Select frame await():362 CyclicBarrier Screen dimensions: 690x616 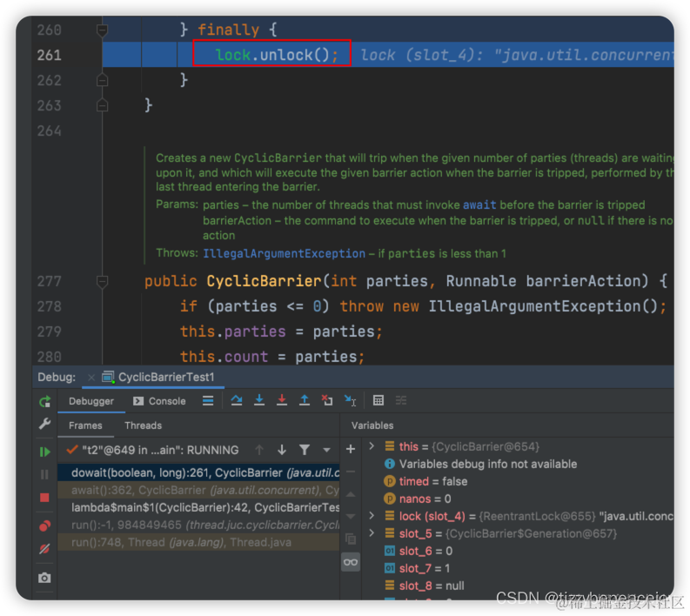point(198,490)
